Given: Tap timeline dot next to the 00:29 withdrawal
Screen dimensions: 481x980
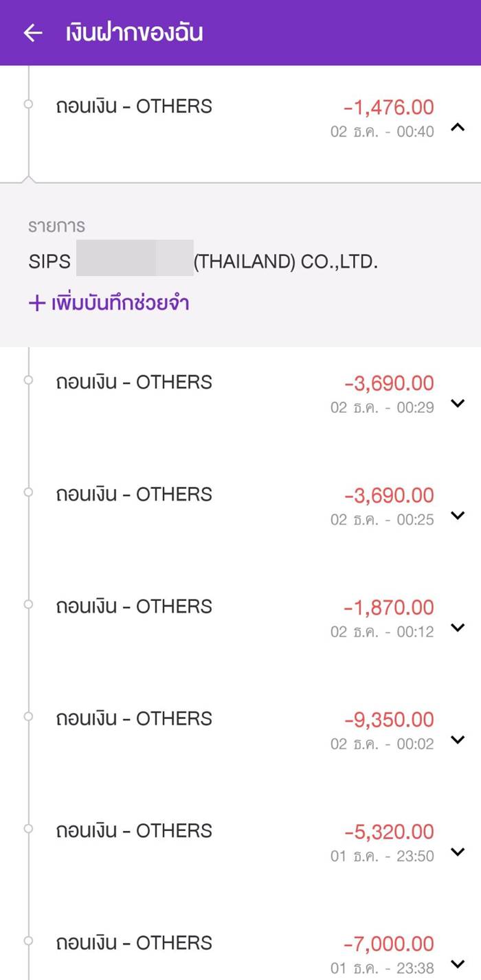Looking at the screenshot, I should click(27, 380).
